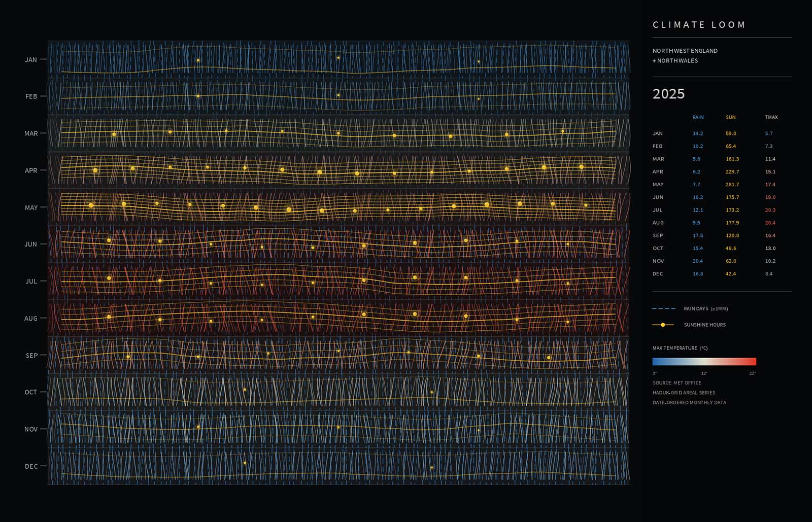Click the SUN column header
The image size is (812, 522).
point(731,117)
